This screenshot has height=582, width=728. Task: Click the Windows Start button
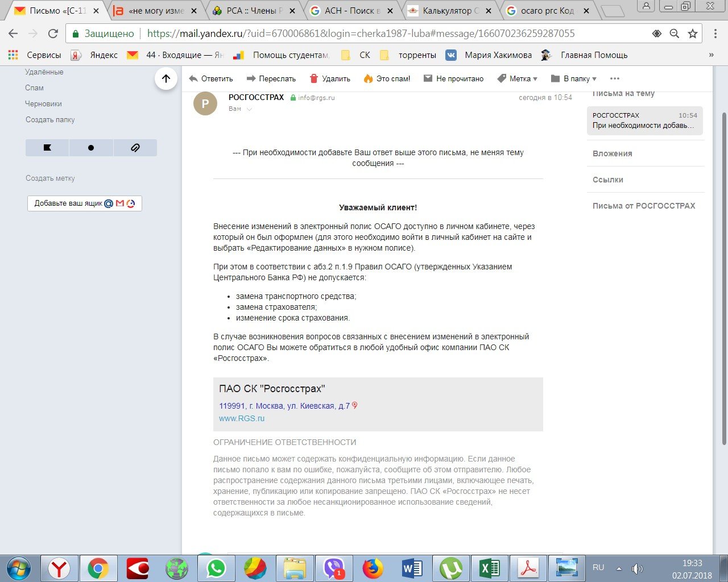coord(19,568)
